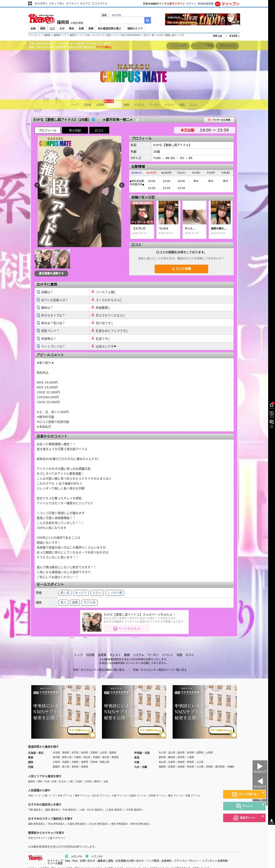Open the 新規会員登録 link
The height and width of the screenshot is (868, 275).
[x=206, y=4]
